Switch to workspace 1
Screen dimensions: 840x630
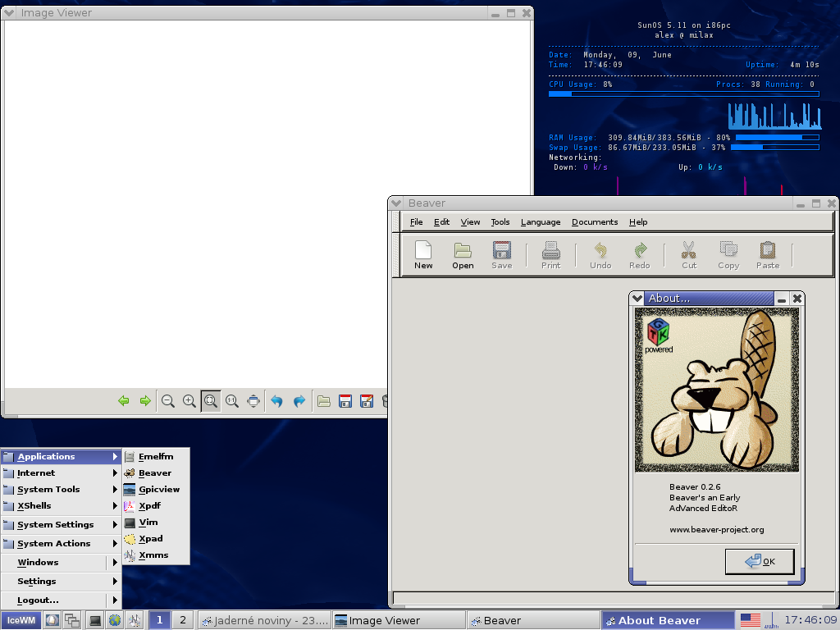[159, 620]
